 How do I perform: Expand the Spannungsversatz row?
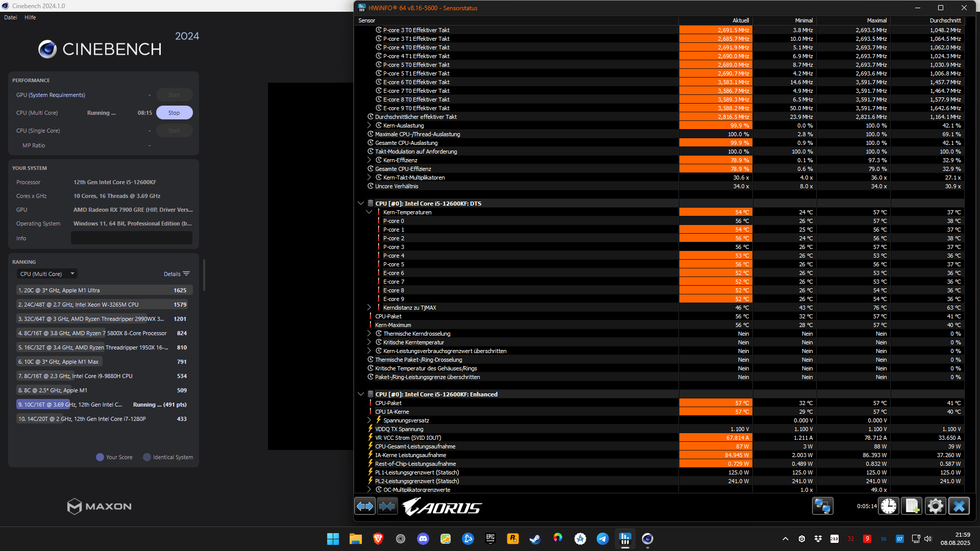(x=369, y=420)
